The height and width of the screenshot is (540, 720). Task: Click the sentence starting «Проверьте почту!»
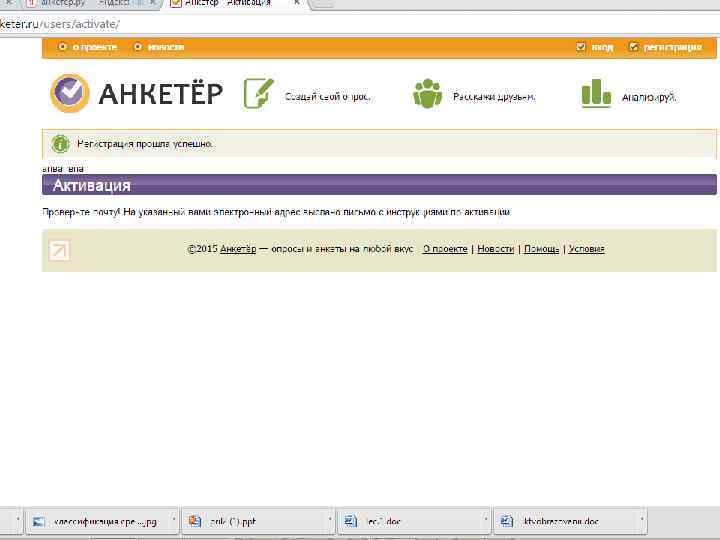pos(276,212)
